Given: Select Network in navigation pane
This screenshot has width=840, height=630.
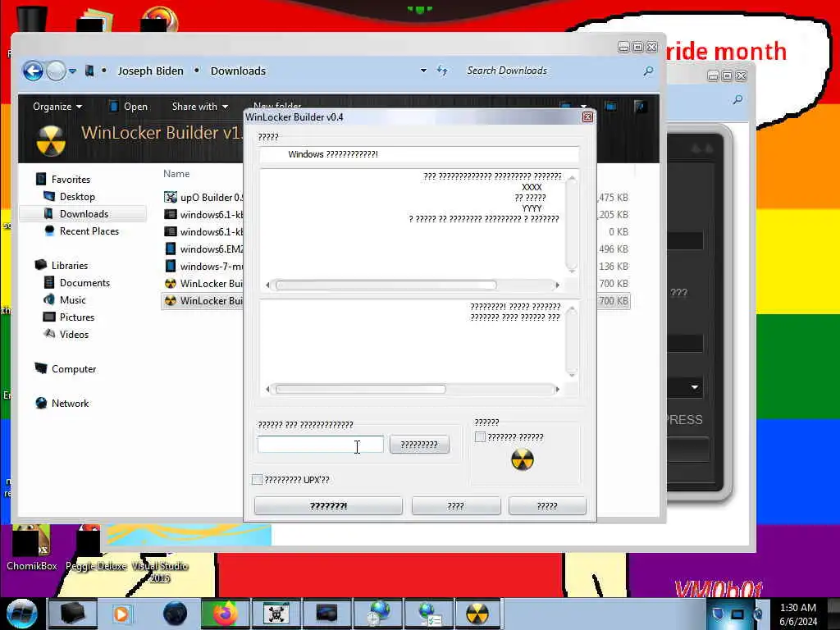Looking at the screenshot, I should (x=62, y=403).
